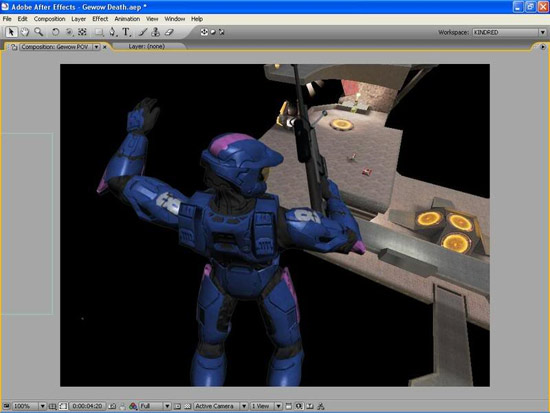Screen dimensions: 550x413
Task: Switch to the Layer: (none) tab
Action: (147, 46)
